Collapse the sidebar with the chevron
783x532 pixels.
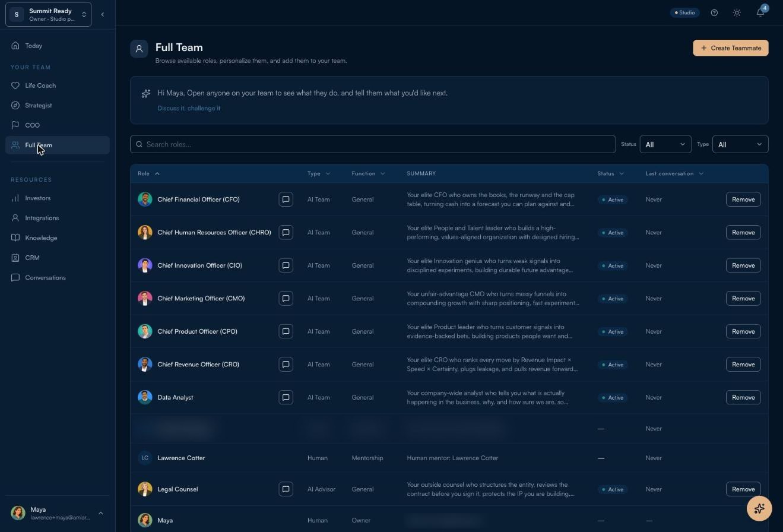102,14
